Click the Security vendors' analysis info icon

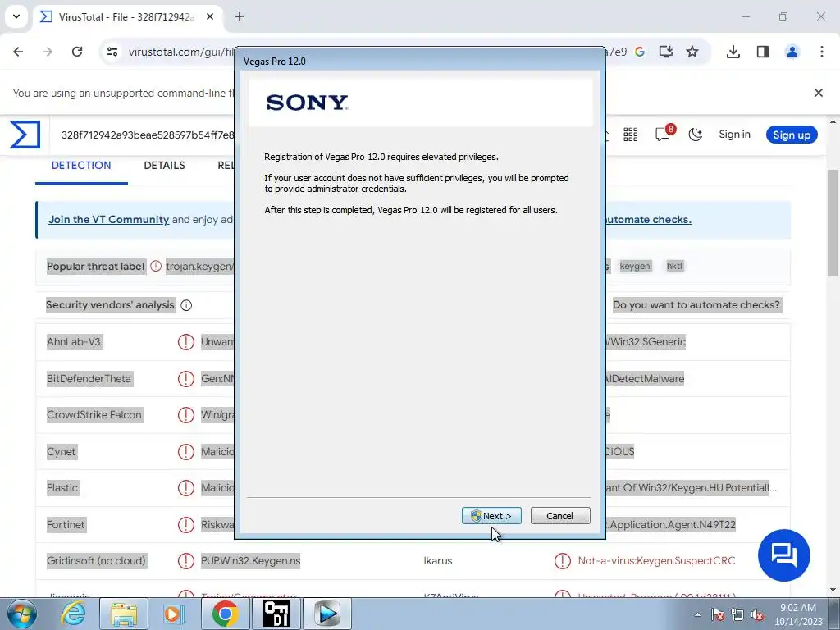[186, 305]
